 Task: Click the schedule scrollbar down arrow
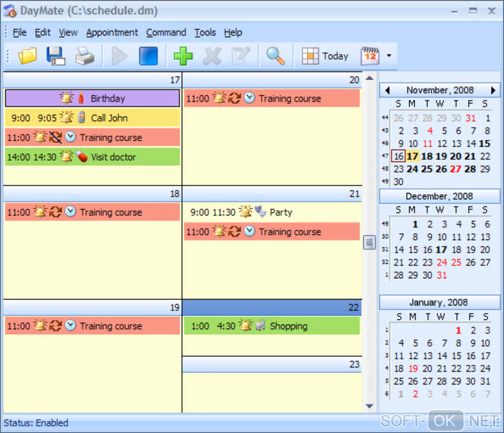coord(370,406)
